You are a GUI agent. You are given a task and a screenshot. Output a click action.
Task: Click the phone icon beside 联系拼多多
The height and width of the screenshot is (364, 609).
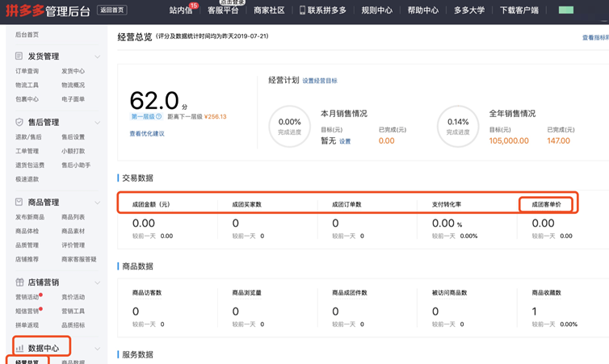point(302,10)
